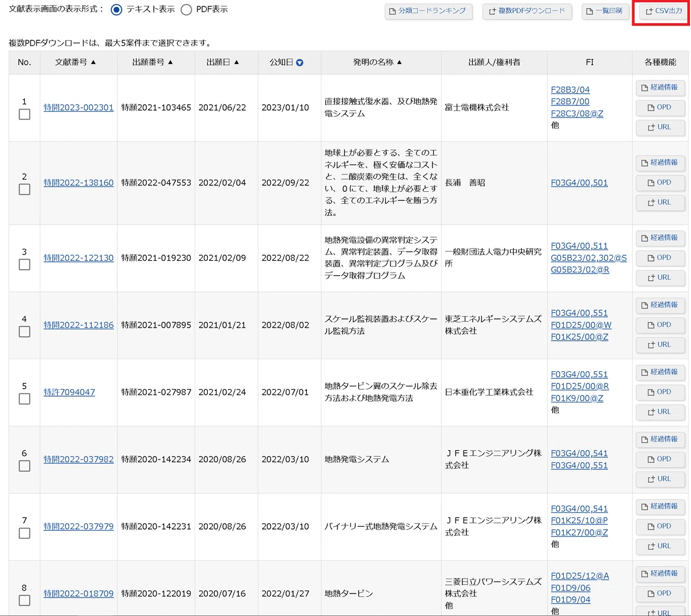This screenshot has width=691, height=616.
Task: Open FI code F28B3/04
Action: click(570, 90)
